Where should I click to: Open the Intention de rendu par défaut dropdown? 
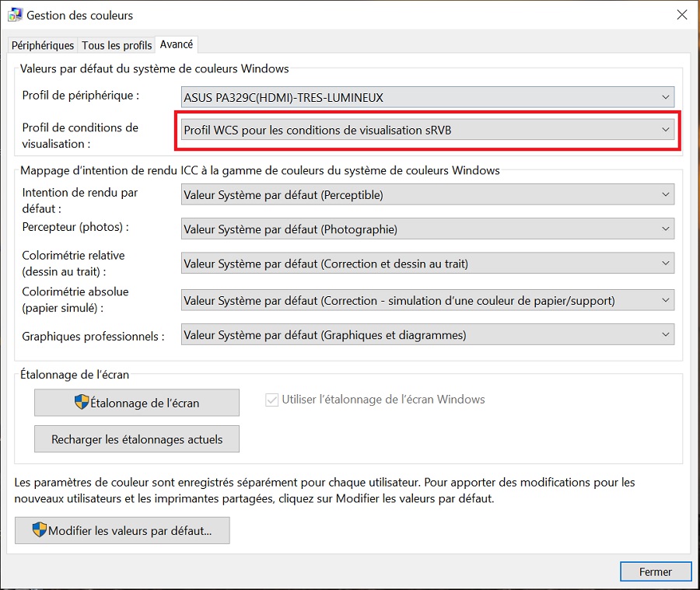tap(427, 195)
